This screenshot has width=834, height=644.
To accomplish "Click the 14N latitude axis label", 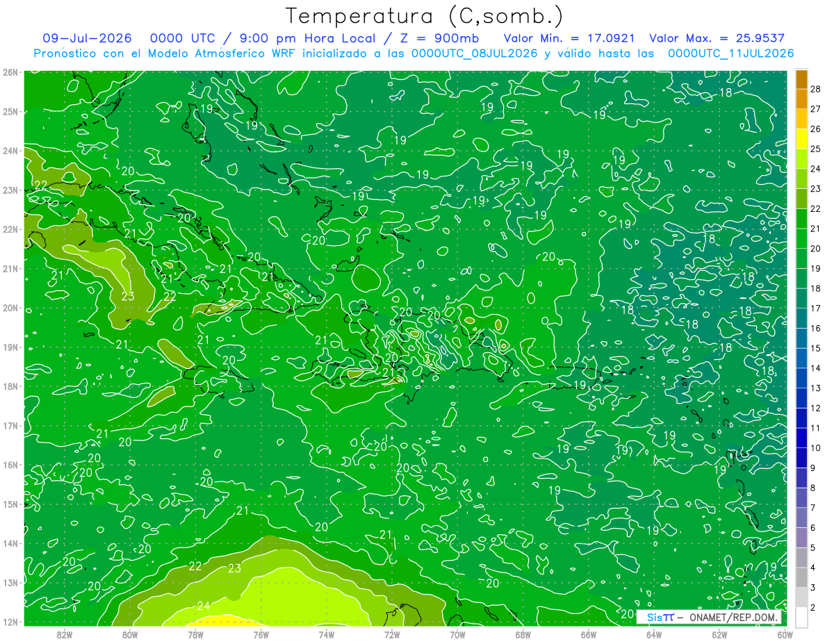I will (x=10, y=543).
